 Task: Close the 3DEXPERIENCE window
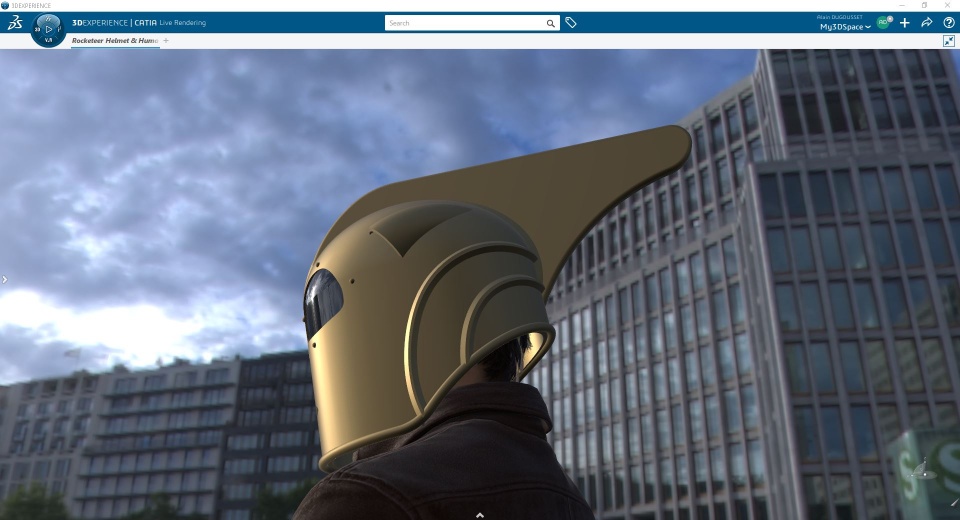(x=947, y=5)
